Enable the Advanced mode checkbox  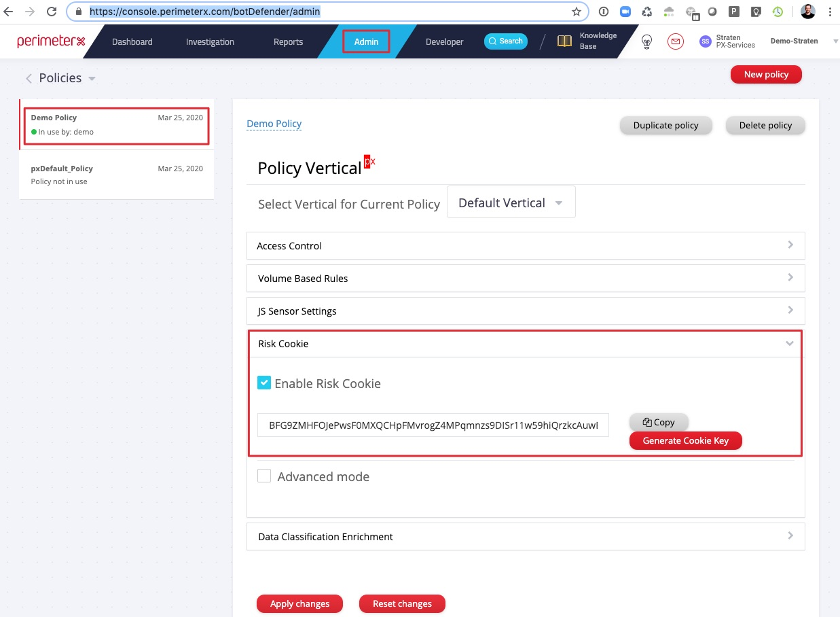pyautogui.click(x=264, y=476)
